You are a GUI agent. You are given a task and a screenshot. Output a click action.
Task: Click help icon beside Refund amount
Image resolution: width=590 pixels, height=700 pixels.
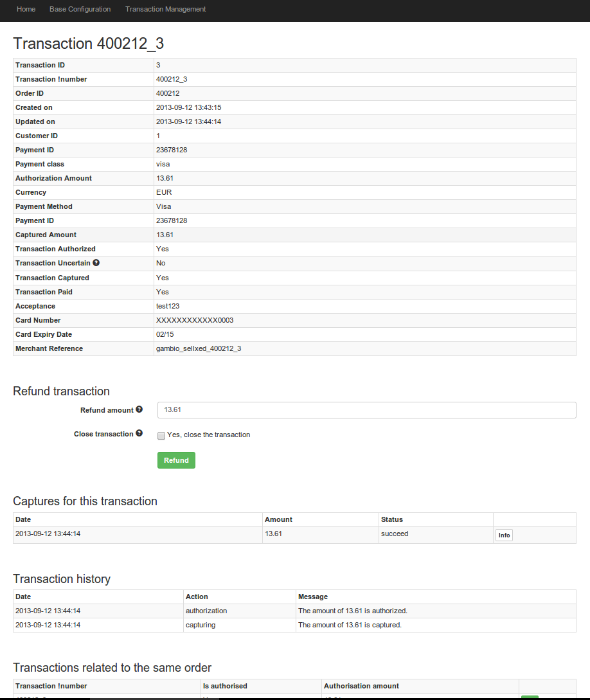139,409
